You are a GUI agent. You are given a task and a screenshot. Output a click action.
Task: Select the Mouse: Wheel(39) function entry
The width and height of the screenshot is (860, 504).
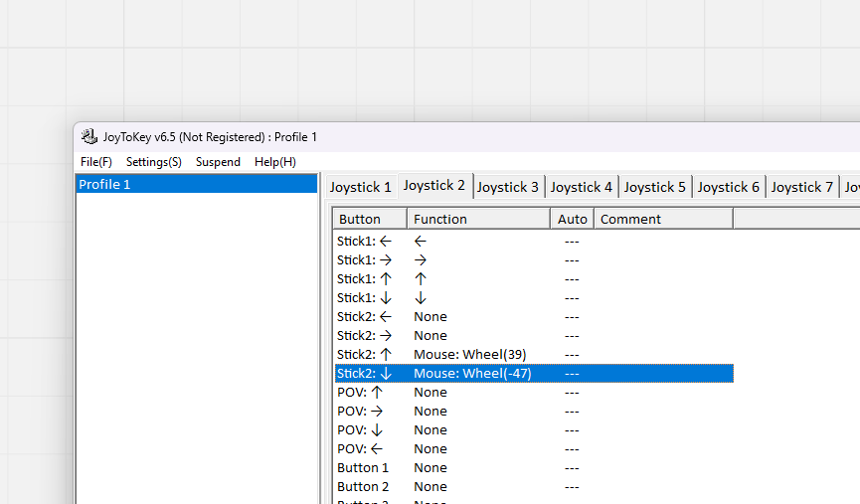469,355
